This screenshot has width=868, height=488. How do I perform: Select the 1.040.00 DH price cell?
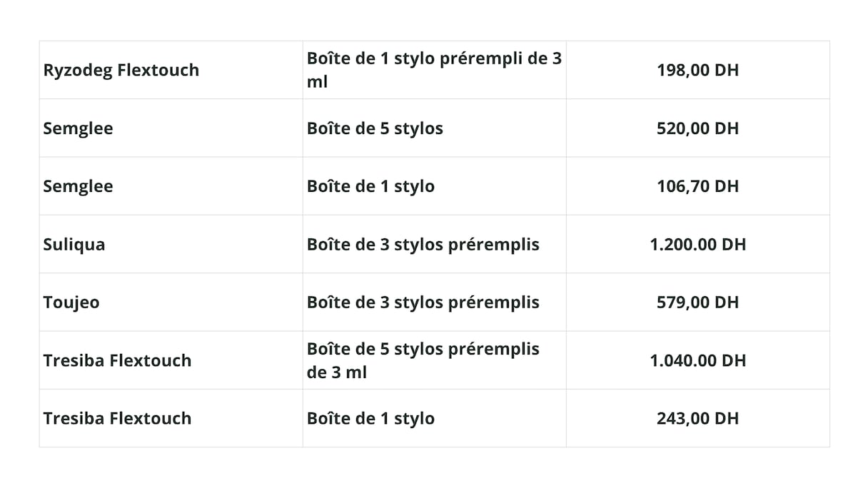click(697, 360)
